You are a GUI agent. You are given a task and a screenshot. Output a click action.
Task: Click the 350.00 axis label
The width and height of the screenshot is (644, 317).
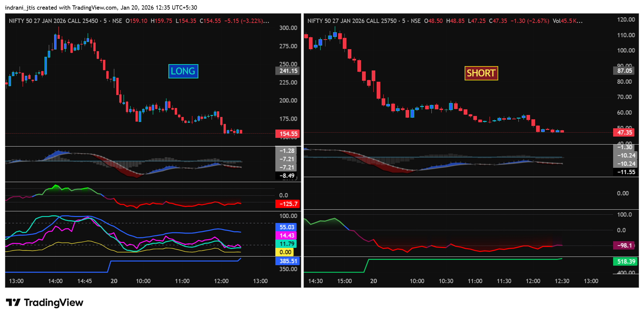[288, 269]
